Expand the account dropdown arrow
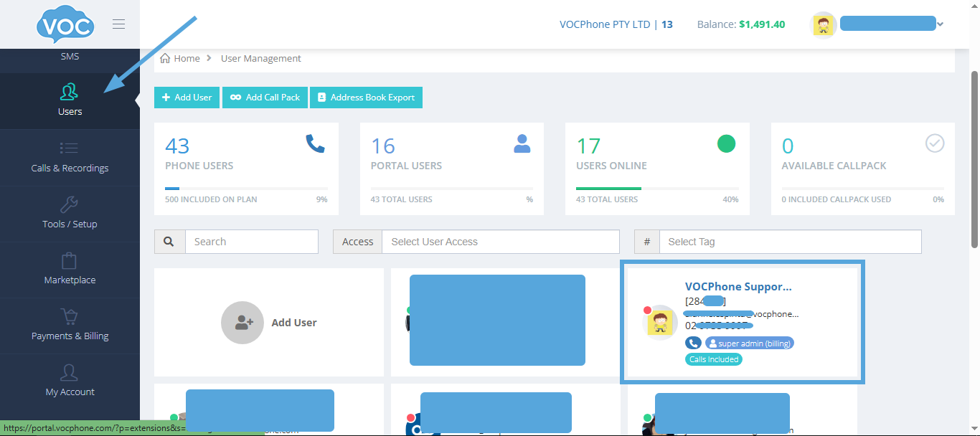 tap(941, 24)
